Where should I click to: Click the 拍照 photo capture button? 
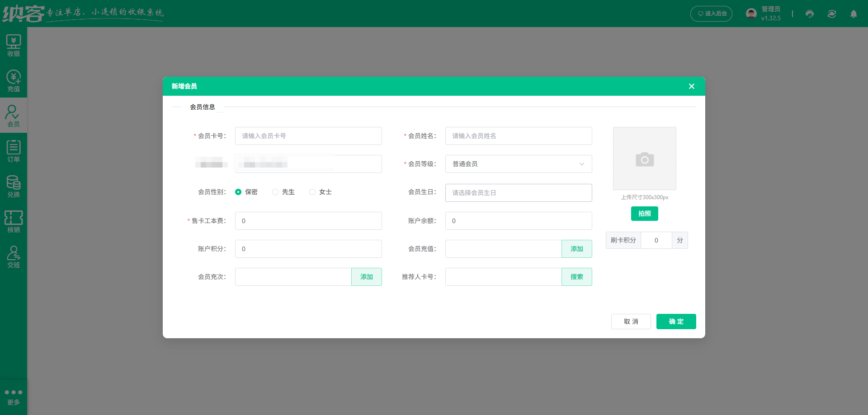pyautogui.click(x=644, y=214)
